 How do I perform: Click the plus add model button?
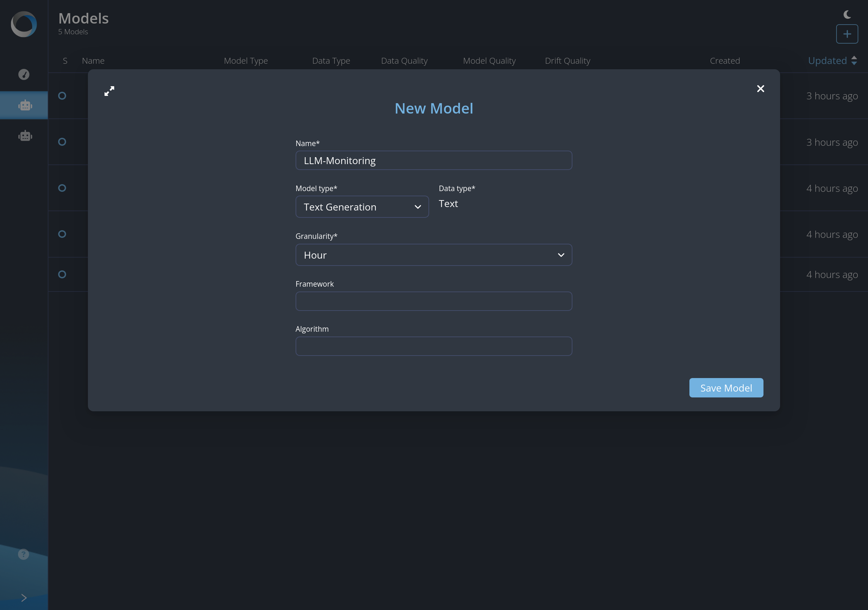click(847, 34)
